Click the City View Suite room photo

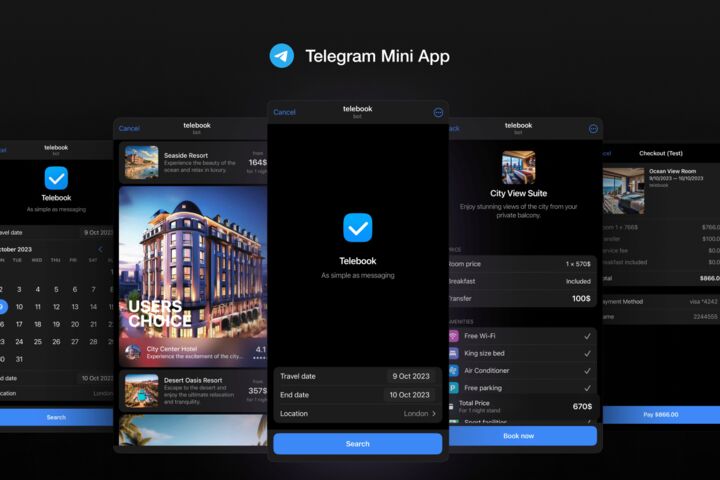tap(518, 167)
